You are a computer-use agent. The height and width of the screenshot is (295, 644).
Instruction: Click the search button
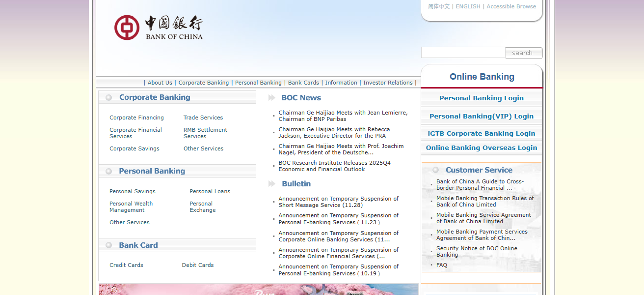tap(523, 53)
